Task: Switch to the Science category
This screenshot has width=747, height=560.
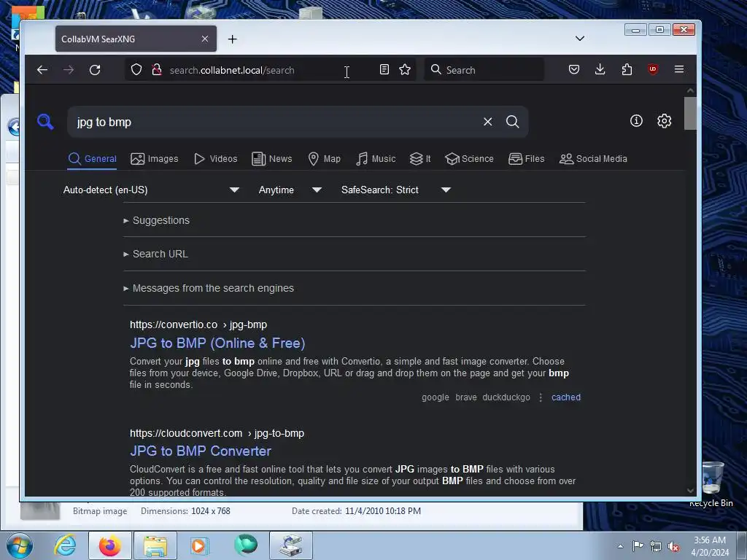Action: [x=469, y=158]
